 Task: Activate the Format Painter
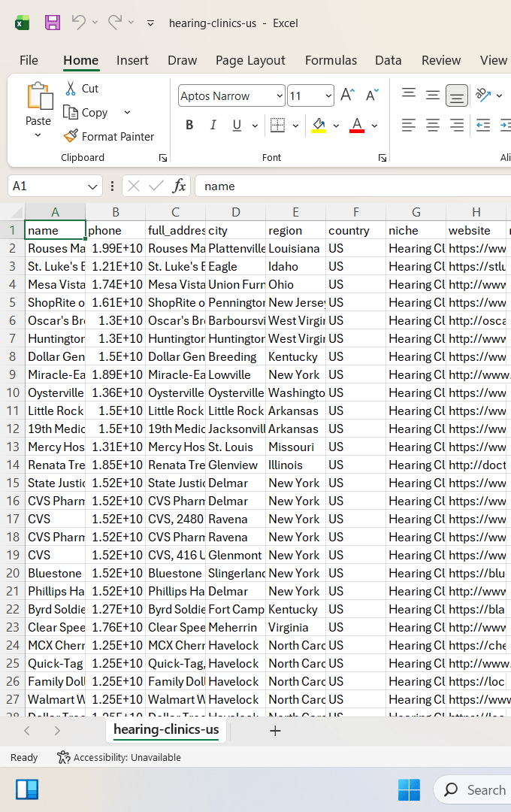click(109, 136)
